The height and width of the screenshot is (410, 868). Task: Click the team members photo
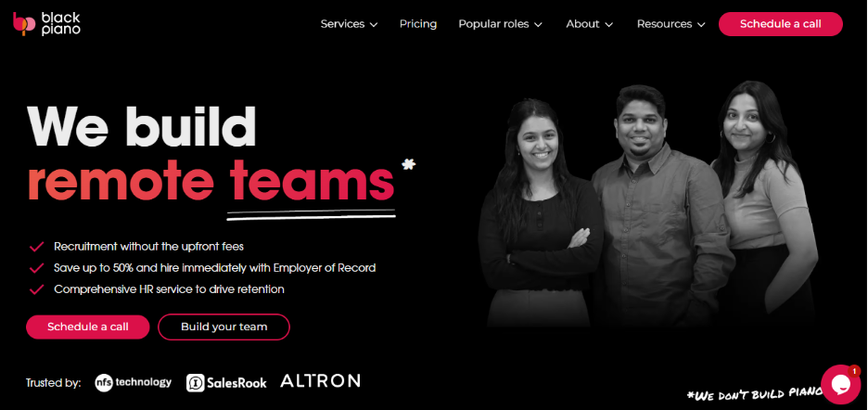click(647, 205)
